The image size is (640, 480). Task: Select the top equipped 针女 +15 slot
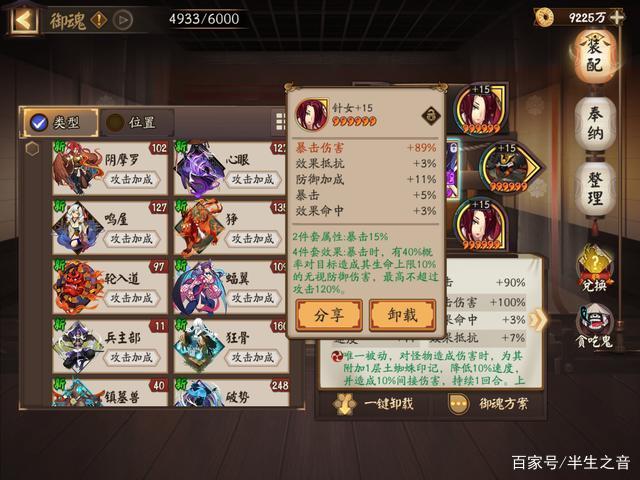[480, 109]
